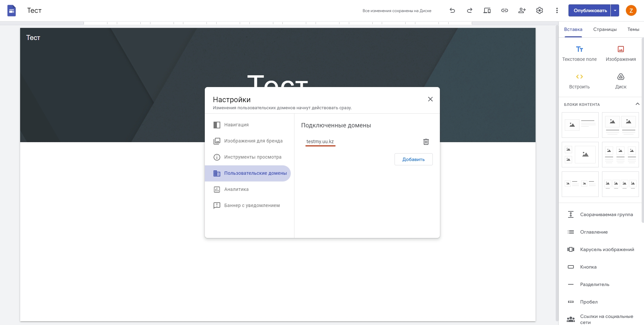
Task: Select Пользовательские домены section
Action: [x=248, y=173]
